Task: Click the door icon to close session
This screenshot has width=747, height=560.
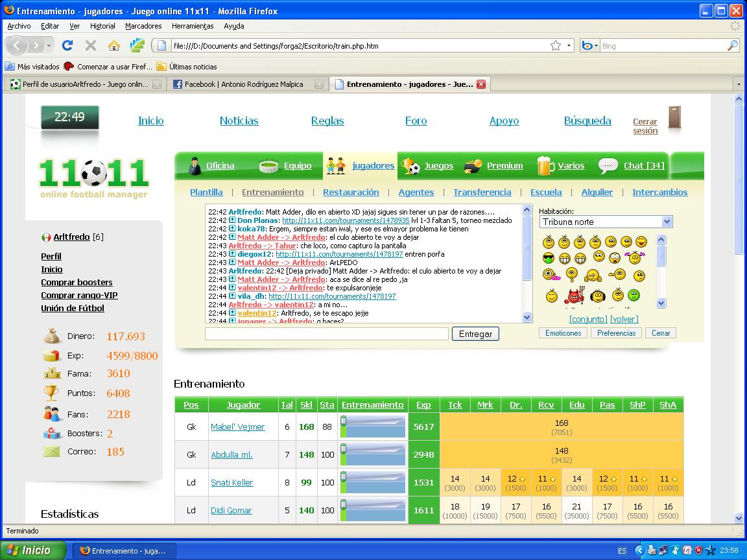Action: [x=674, y=118]
